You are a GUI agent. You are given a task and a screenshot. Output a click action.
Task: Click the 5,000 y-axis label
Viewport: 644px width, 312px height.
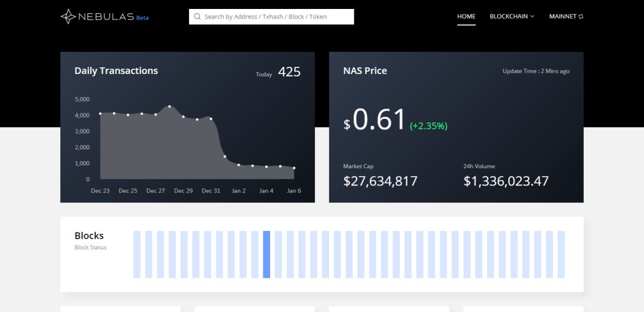[82, 100]
